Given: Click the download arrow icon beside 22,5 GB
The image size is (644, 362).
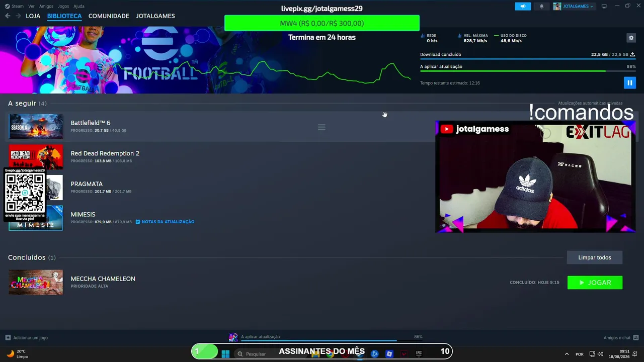Looking at the screenshot, I should pos(632,54).
